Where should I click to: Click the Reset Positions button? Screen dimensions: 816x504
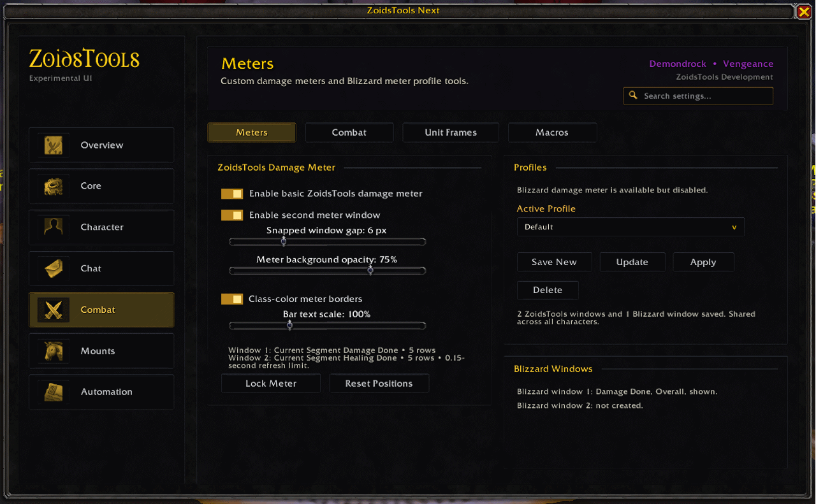click(x=379, y=384)
